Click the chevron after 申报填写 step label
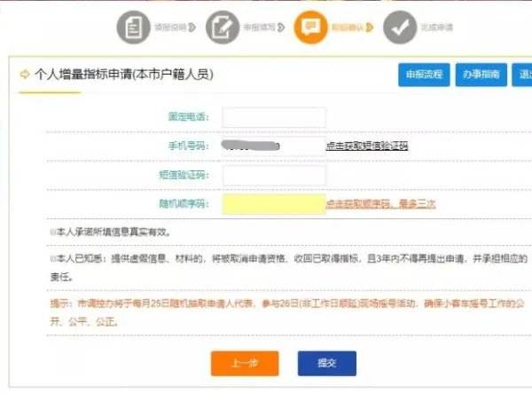 click(x=281, y=28)
